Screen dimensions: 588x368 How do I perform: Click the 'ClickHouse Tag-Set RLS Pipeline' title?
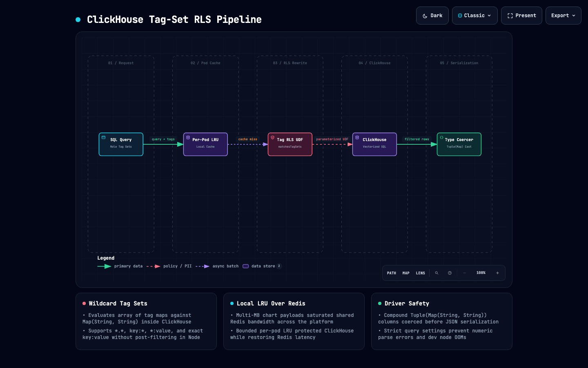[x=174, y=20]
